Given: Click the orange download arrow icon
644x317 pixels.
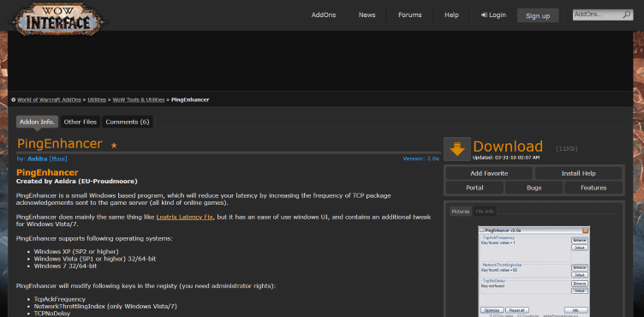Looking at the screenshot, I should tap(457, 149).
